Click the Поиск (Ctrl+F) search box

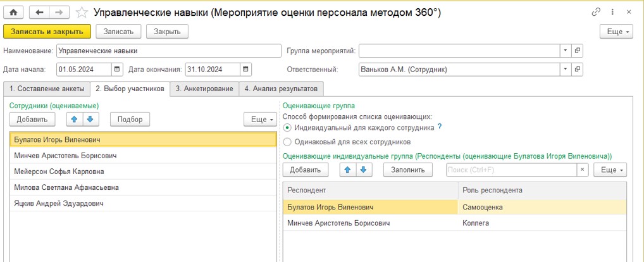512,170
